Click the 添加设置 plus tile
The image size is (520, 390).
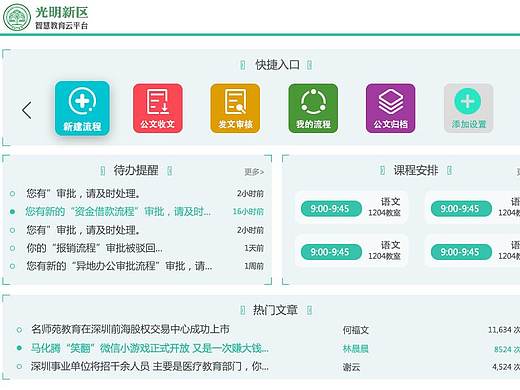pos(468,108)
